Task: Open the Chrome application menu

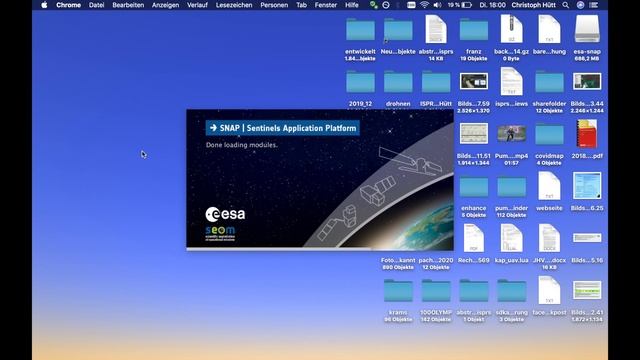Action: [68, 5]
